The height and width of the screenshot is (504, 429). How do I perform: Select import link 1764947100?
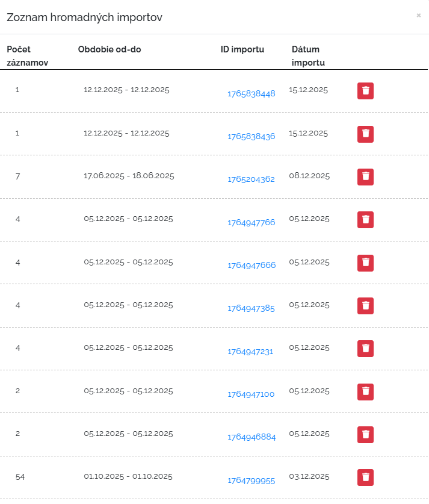250,394
